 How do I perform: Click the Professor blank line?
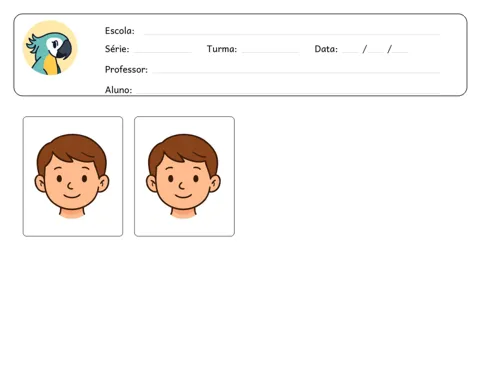point(296,72)
